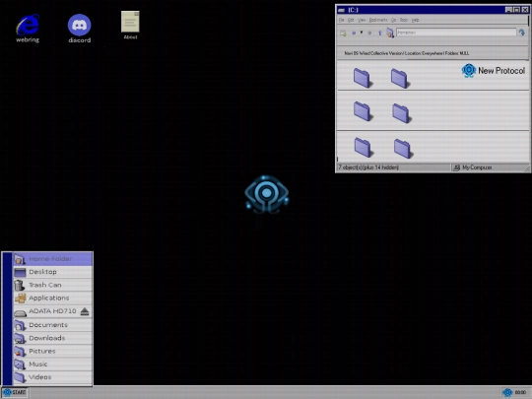Open Music from the start menu
This screenshot has height=399, width=532.
pyautogui.click(x=52, y=365)
